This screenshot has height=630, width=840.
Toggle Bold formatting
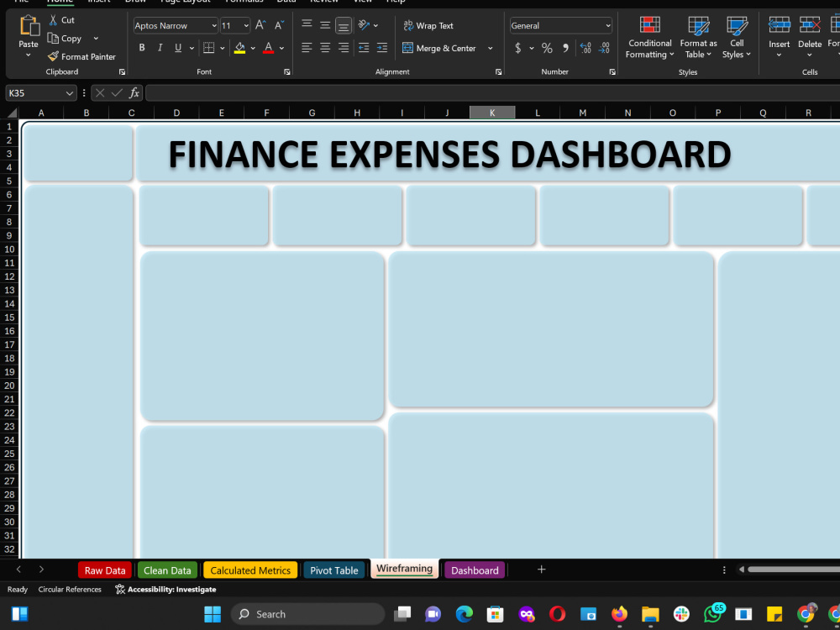point(142,48)
